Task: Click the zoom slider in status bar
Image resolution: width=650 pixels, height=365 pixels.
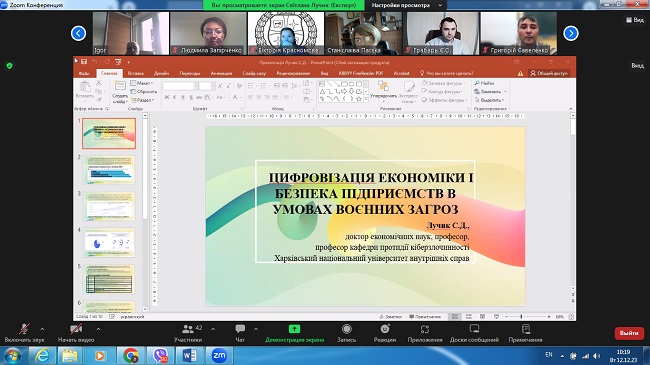Action: coord(527,316)
